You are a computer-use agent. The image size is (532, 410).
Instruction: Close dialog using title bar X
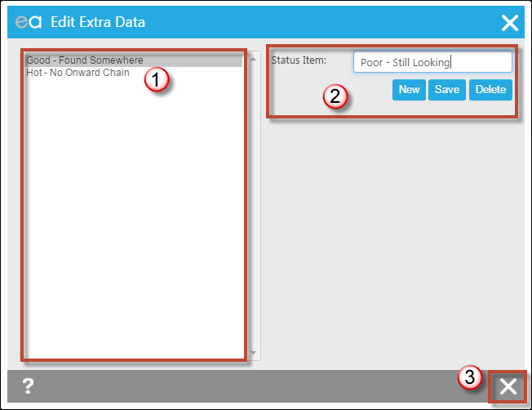point(510,23)
